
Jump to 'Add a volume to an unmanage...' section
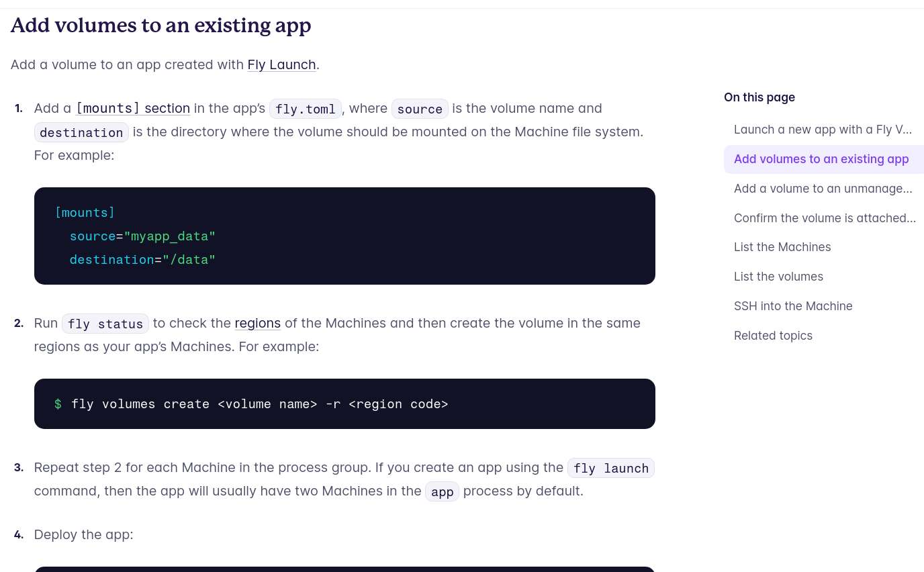823,189
